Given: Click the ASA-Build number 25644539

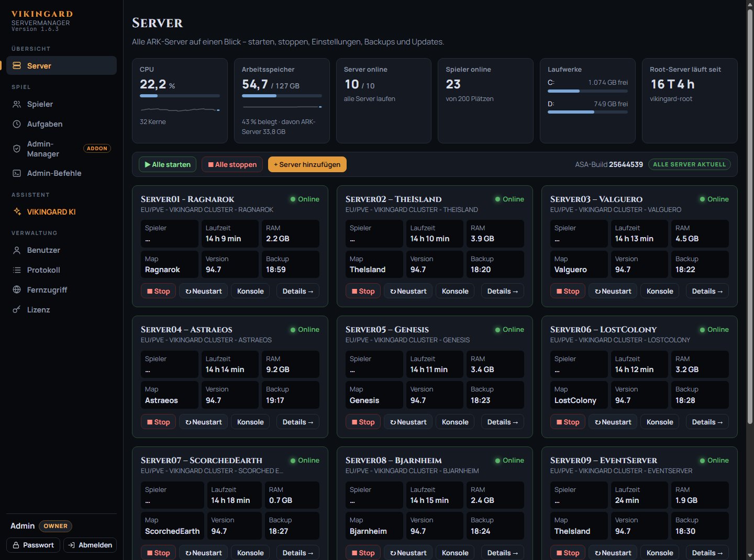Looking at the screenshot, I should 626,164.
